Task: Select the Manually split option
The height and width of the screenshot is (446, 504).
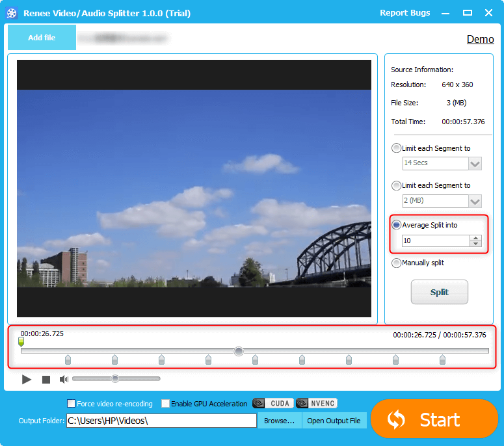Action: pyautogui.click(x=397, y=263)
